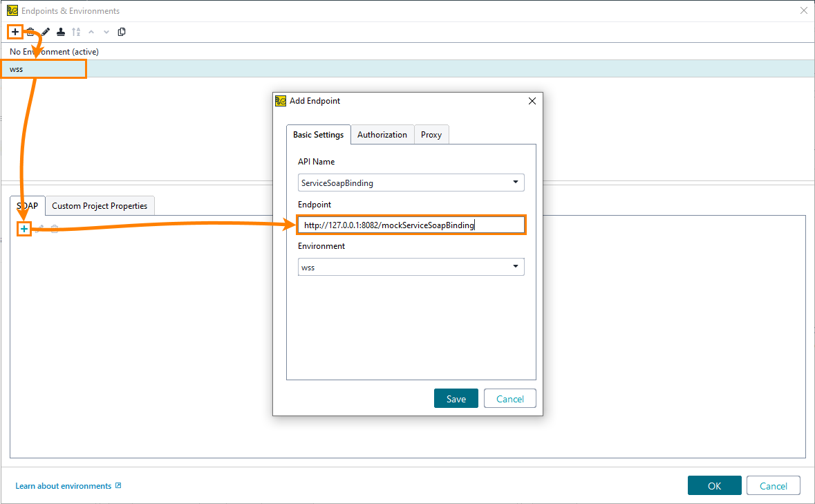Click the edit environment pencil icon

pyautogui.click(x=45, y=32)
